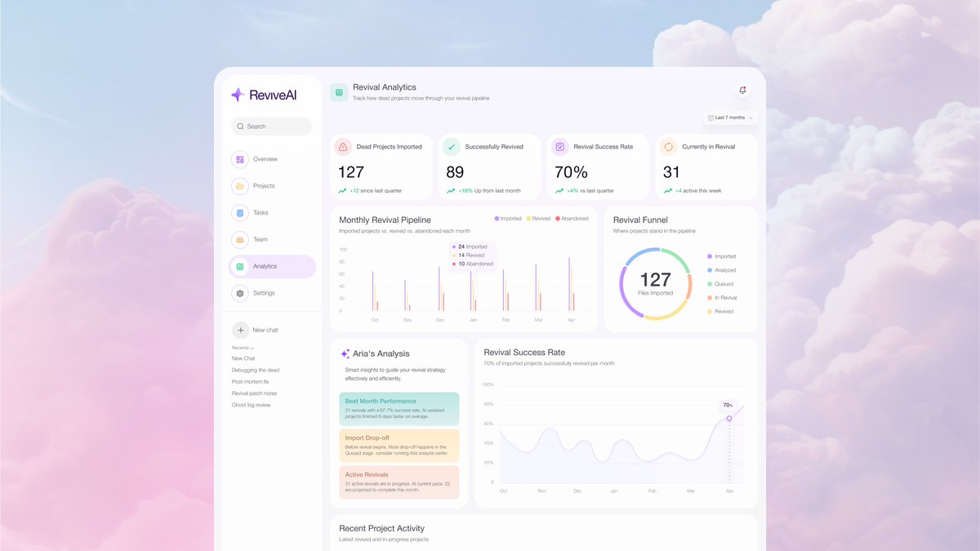Click the Revival Success Rate icon
Image resolution: width=980 pixels, height=551 pixels.
tap(559, 147)
